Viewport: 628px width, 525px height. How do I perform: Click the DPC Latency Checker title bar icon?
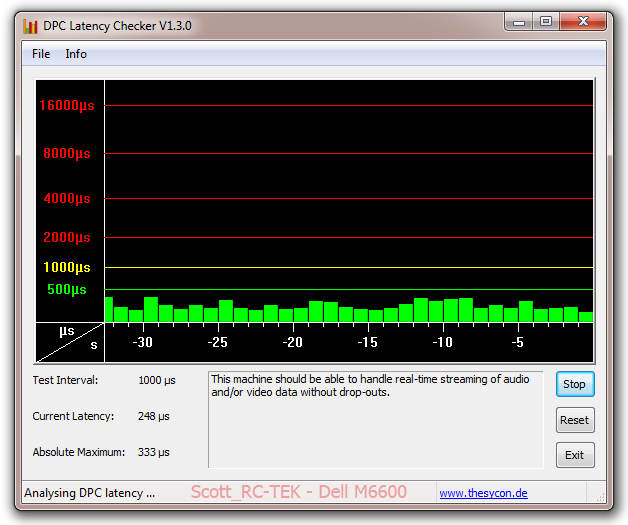point(30,26)
